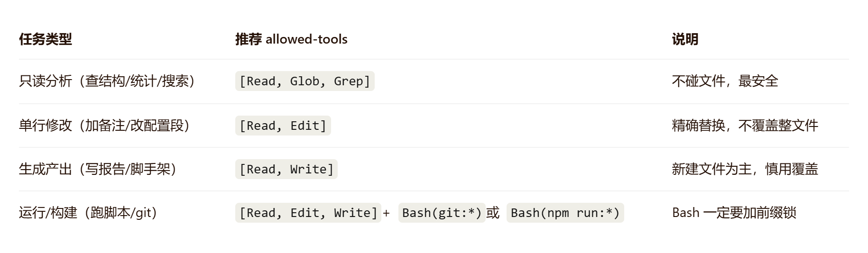Image resolution: width=868 pixels, height=253 pixels.
Task: Click the Bash(git:*) code chip
Action: click(442, 213)
